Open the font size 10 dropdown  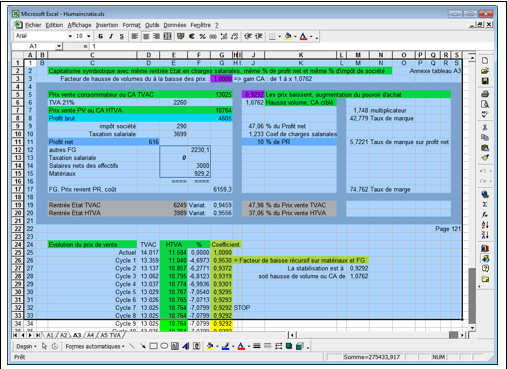[x=89, y=36]
